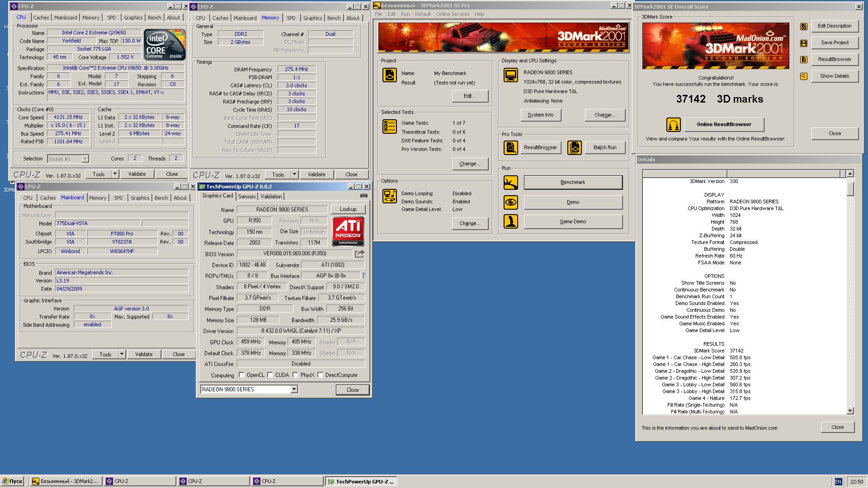Click the BIOS Version field in GPU-Z

click(295, 253)
